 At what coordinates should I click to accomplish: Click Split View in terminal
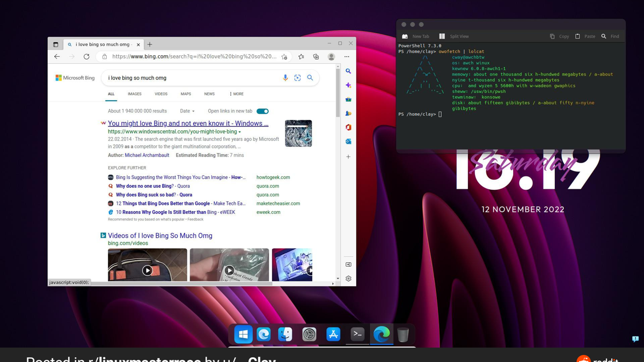(x=454, y=36)
